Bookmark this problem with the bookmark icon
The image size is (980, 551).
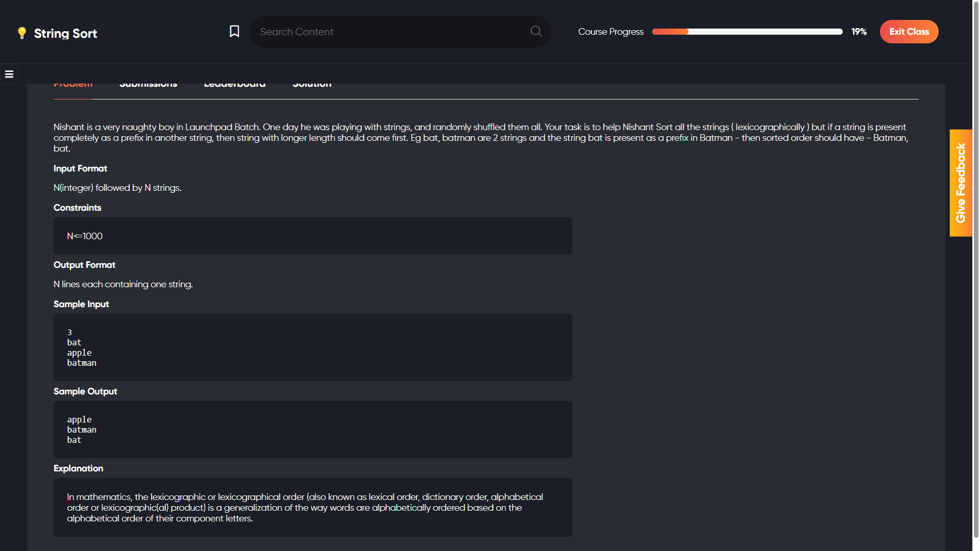pyautogui.click(x=234, y=32)
